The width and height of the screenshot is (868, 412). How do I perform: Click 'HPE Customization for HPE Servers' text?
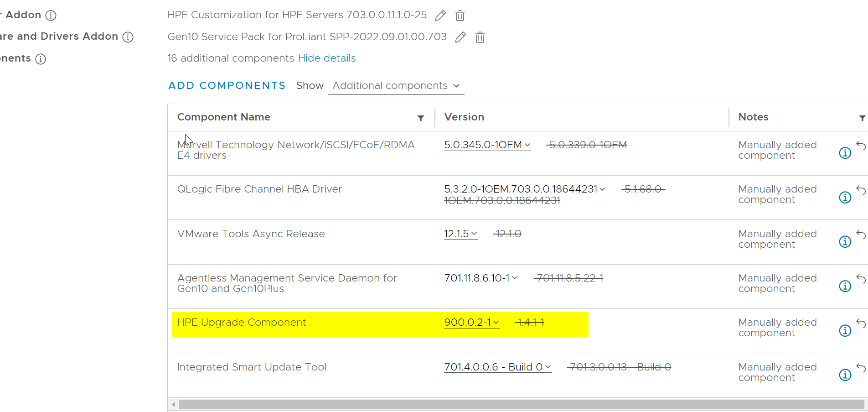pos(255,15)
